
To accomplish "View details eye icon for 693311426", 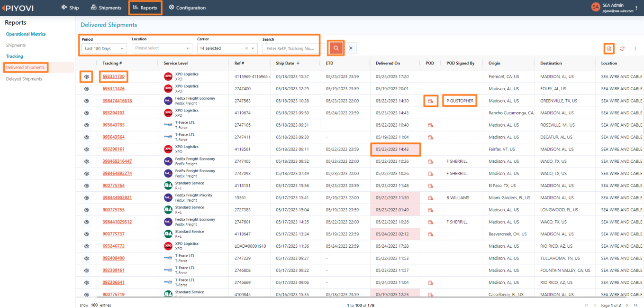I will pyautogui.click(x=87, y=89).
